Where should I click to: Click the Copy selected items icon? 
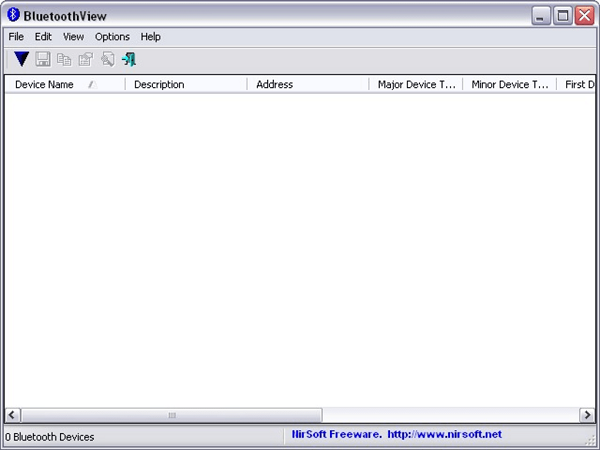(64, 59)
